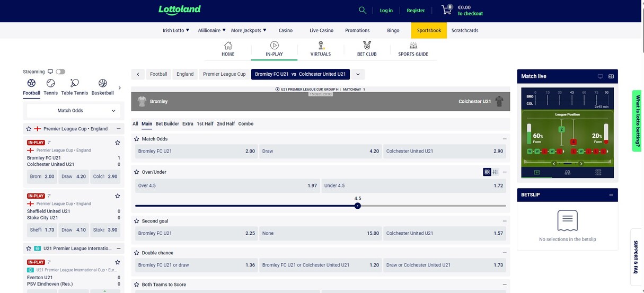Click the Lottoland logo
Viewport: 644px width, 293px height.
(180, 10)
